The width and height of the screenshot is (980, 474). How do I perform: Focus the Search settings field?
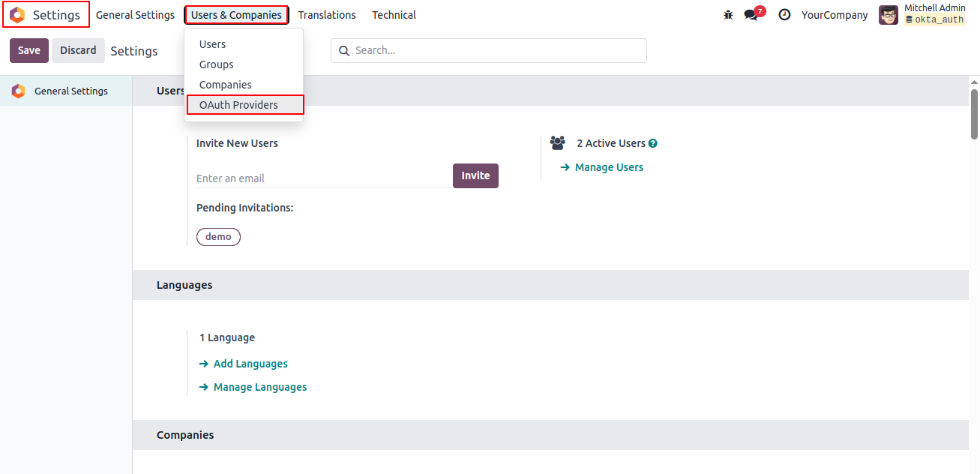click(489, 50)
